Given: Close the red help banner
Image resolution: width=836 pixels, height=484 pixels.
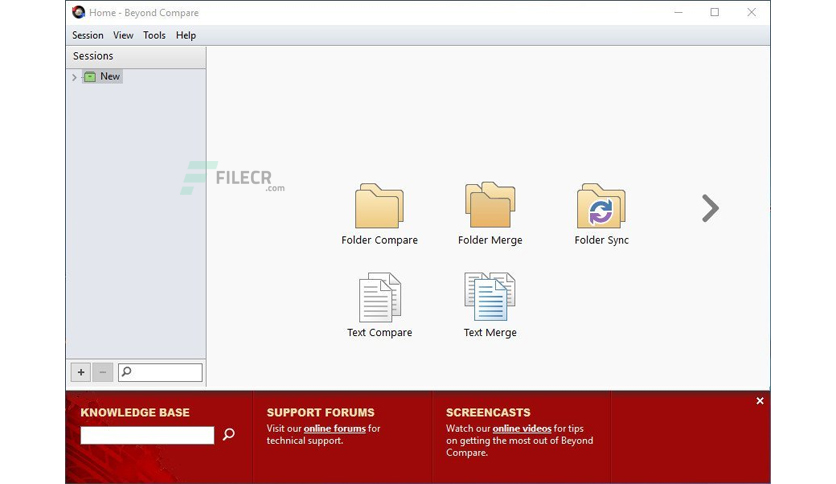Looking at the screenshot, I should point(760,401).
